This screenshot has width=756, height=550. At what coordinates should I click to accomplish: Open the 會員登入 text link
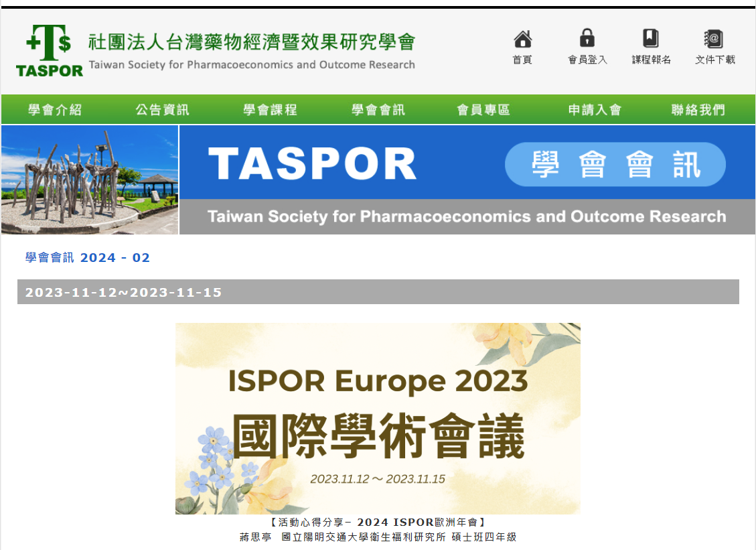587,60
